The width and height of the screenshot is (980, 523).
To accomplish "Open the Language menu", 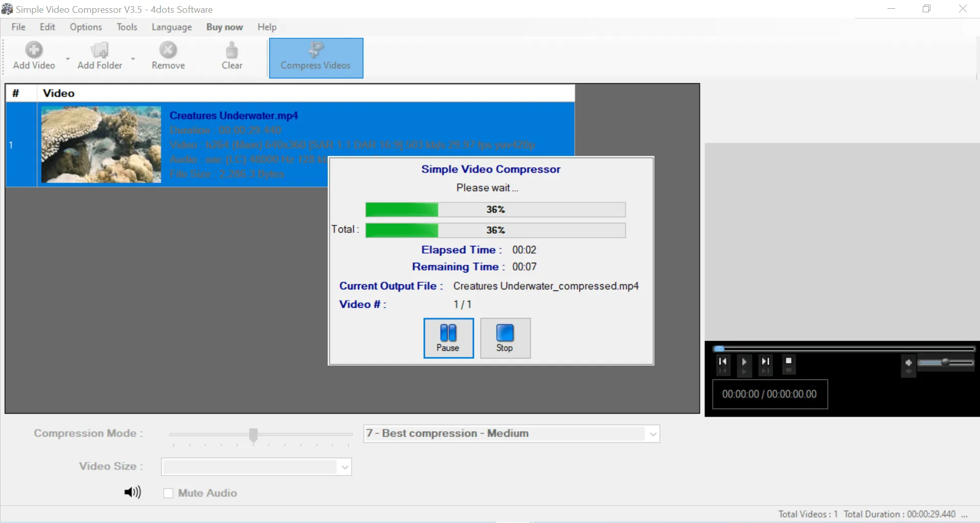I will click(172, 27).
